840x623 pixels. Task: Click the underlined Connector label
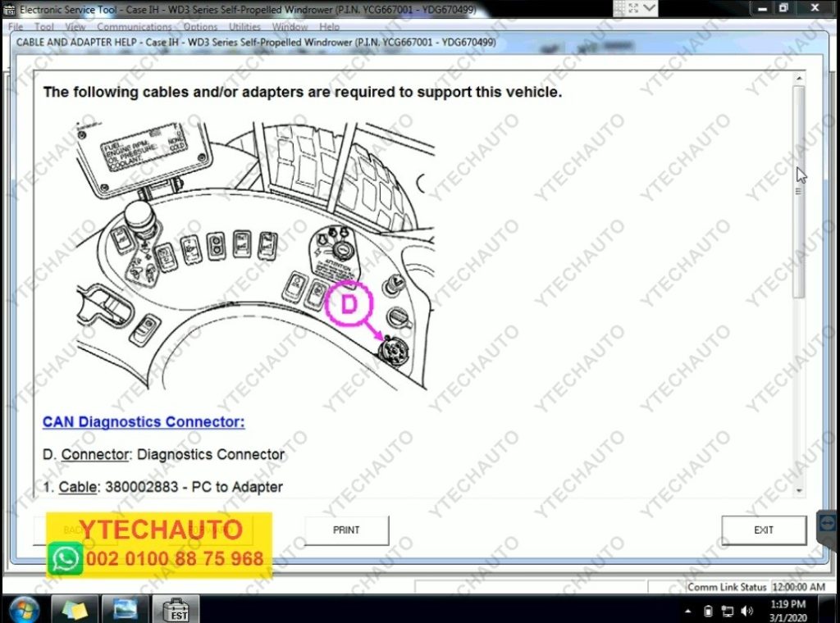(x=95, y=454)
